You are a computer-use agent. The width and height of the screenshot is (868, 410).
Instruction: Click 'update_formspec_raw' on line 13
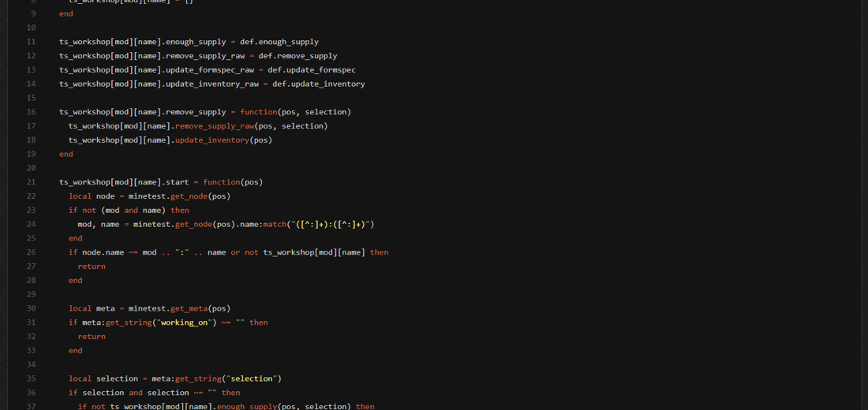tap(210, 69)
